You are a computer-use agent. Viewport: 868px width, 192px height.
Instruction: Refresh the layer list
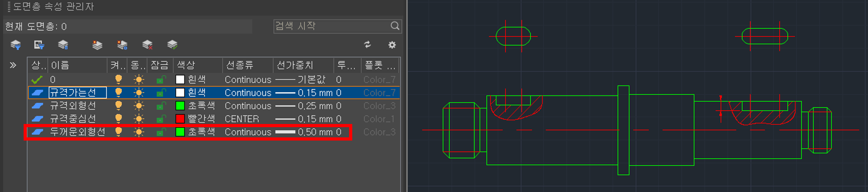pos(367,45)
